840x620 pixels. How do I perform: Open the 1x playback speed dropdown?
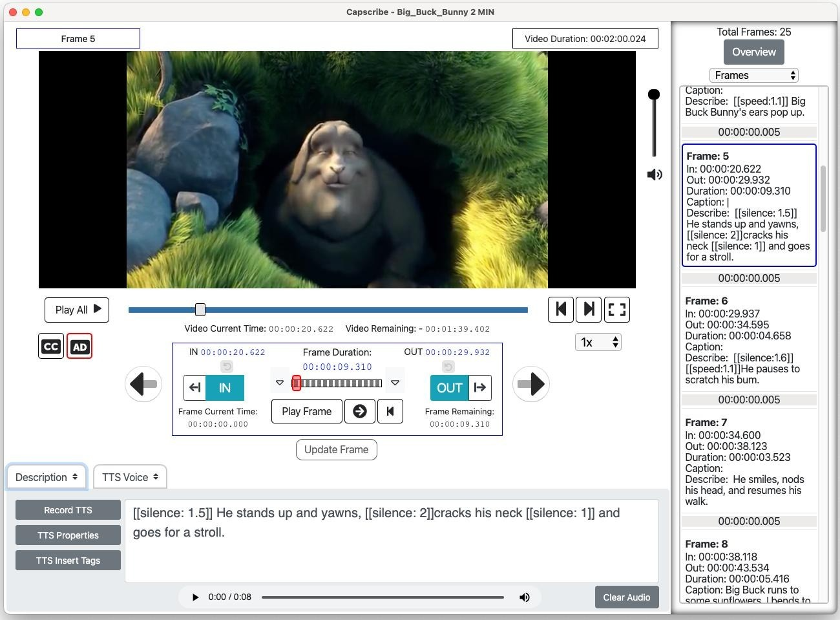click(x=598, y=342)
